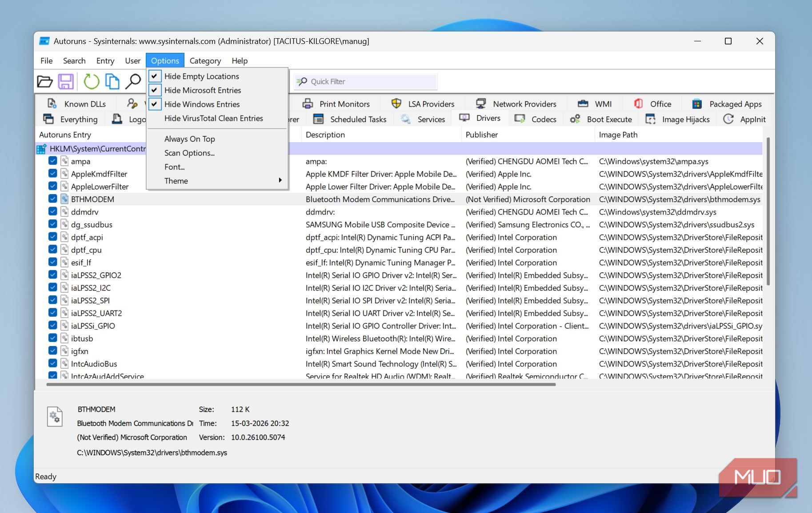Open the Search menu
Image resolution: width=812 pixels, height=513 pixels.
(74, 61)
